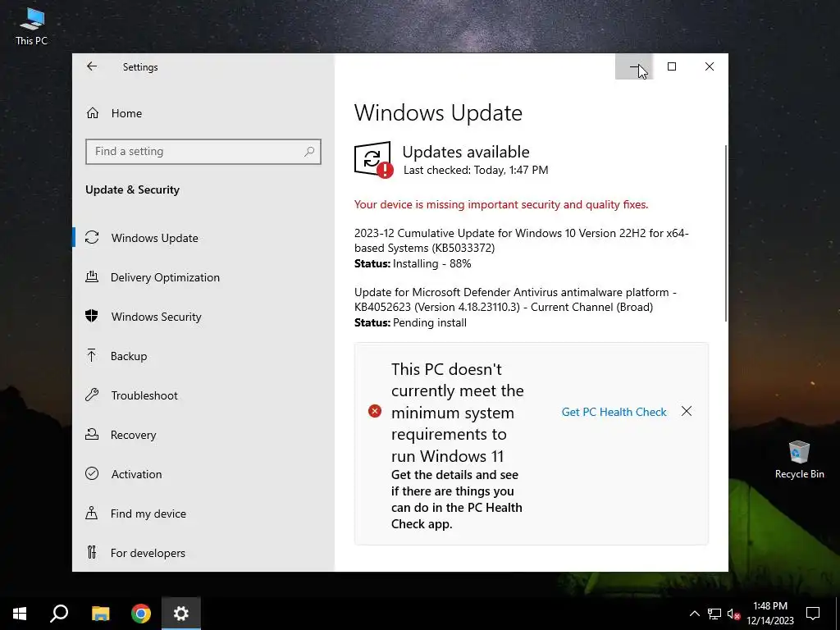Click the muted volume tray icon
840x630 pixels.
pos(733,614)
